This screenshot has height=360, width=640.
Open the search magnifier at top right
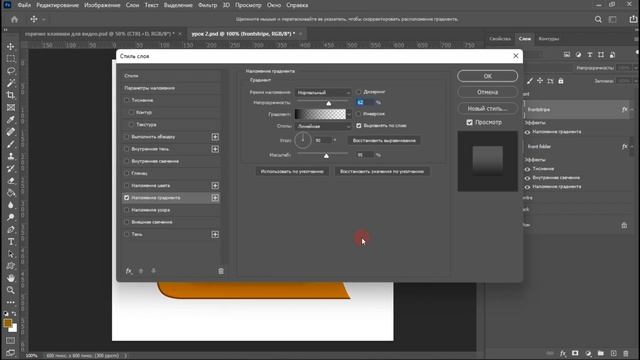click(x=598, y=19)
